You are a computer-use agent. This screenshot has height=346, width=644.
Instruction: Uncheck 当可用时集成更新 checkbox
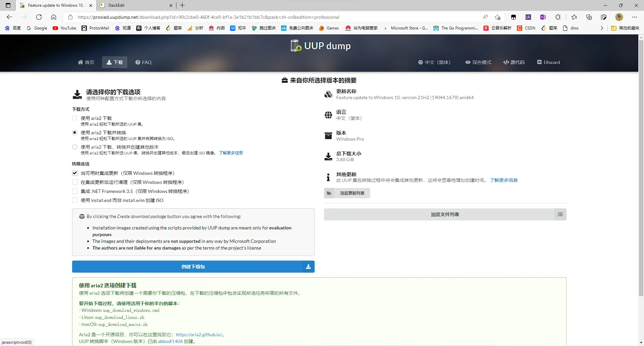coord(75,173)
